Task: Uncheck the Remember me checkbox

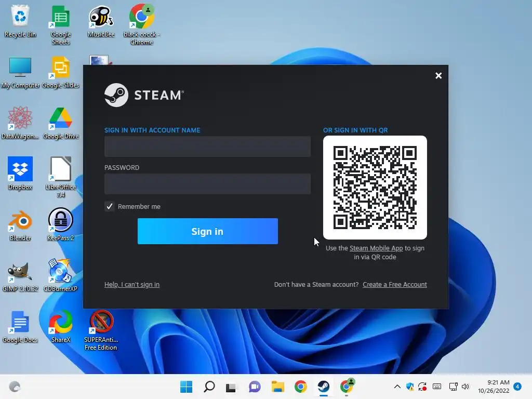Action: [x=109, y=206]
